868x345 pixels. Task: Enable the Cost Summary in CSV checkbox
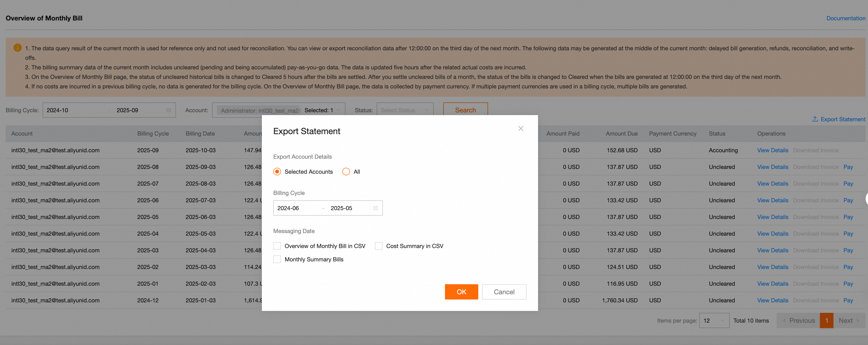click(379, 246)
